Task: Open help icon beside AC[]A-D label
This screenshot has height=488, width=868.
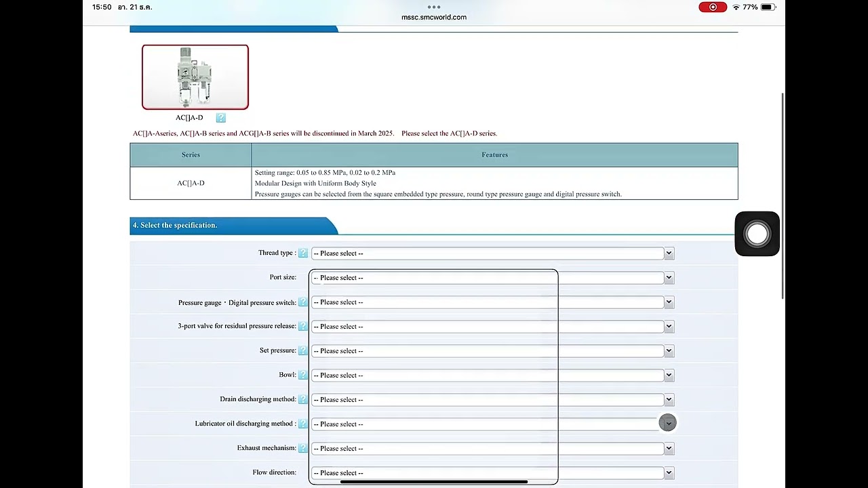Action: pos(220,118)
